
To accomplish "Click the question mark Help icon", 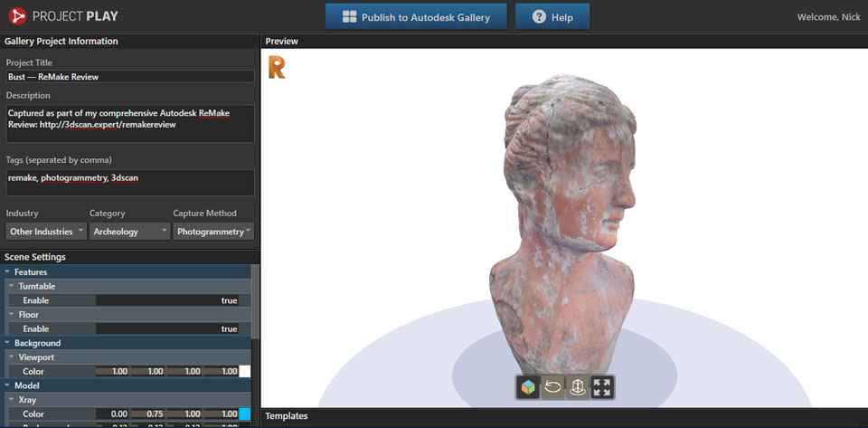I will (539, 17).
